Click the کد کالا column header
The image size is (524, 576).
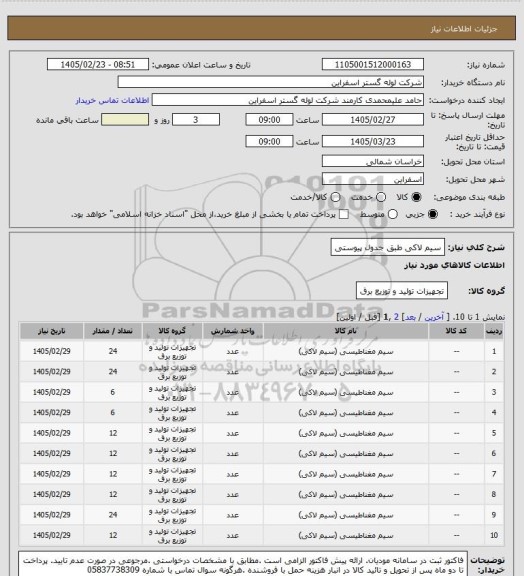456,331
